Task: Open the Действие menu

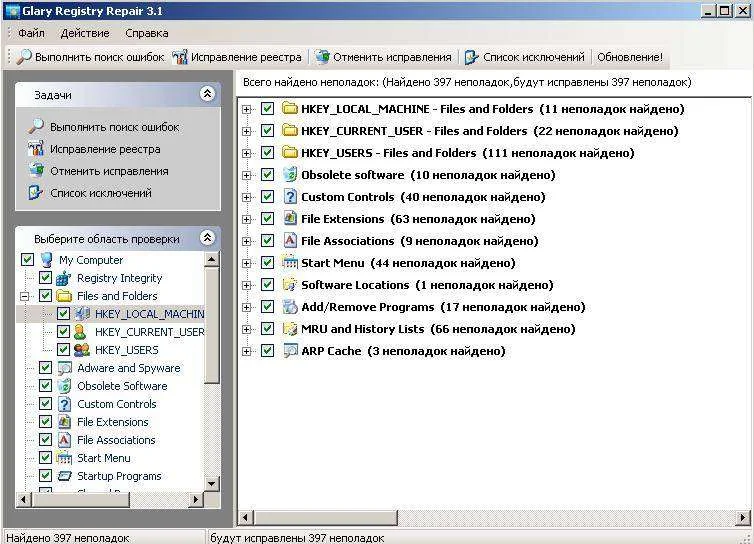Action: coord(85,33)
